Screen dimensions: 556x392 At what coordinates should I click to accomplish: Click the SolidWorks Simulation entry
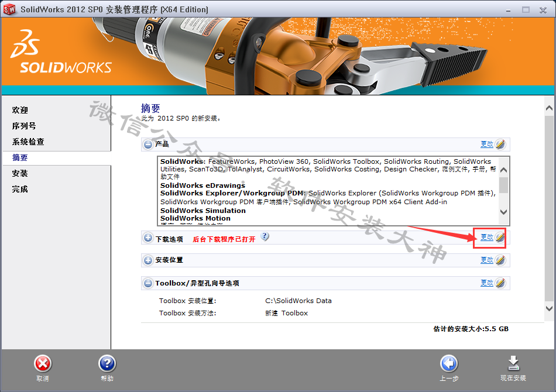point(203,211)
